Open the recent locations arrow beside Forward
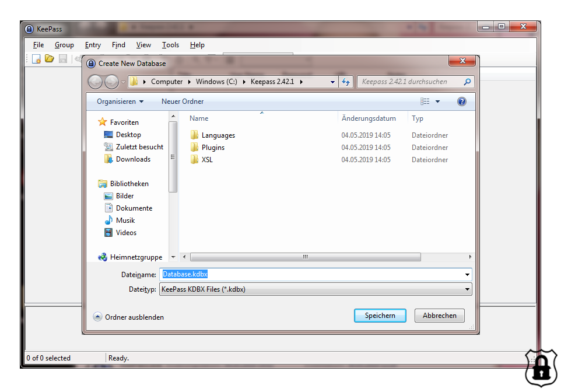Viewport: 561px width, 392px height. pyautogui.click(x=124, y=82)
